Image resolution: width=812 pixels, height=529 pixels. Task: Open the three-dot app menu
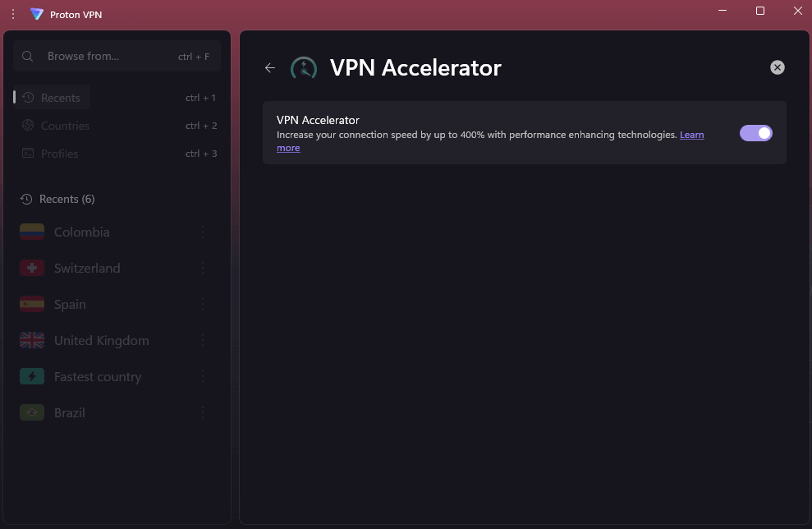13,15
